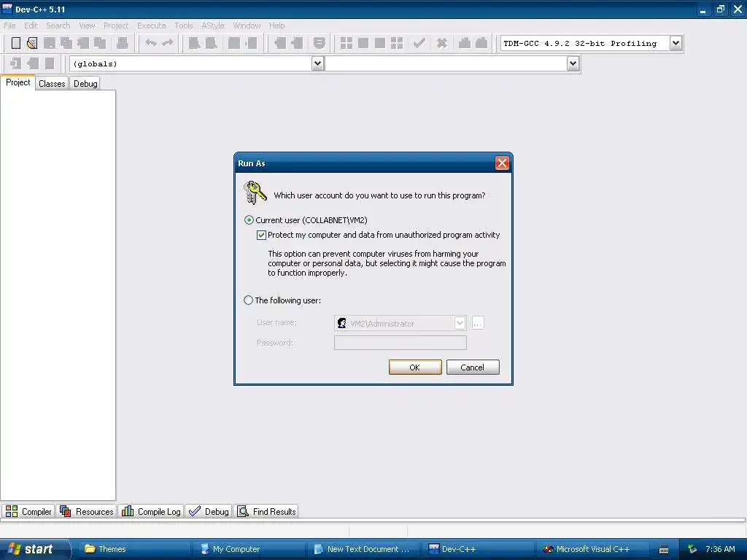Viewport: 747px width, 560px height.
Task: Click the Password input field
Action: 400,343
